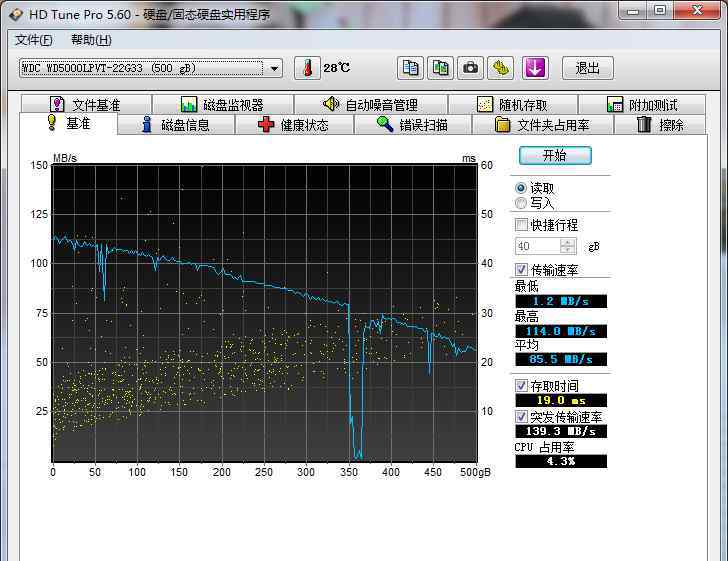Open the 文件(F) menu
Viewport: 728px width, 561px height.
tap(33, 40)
